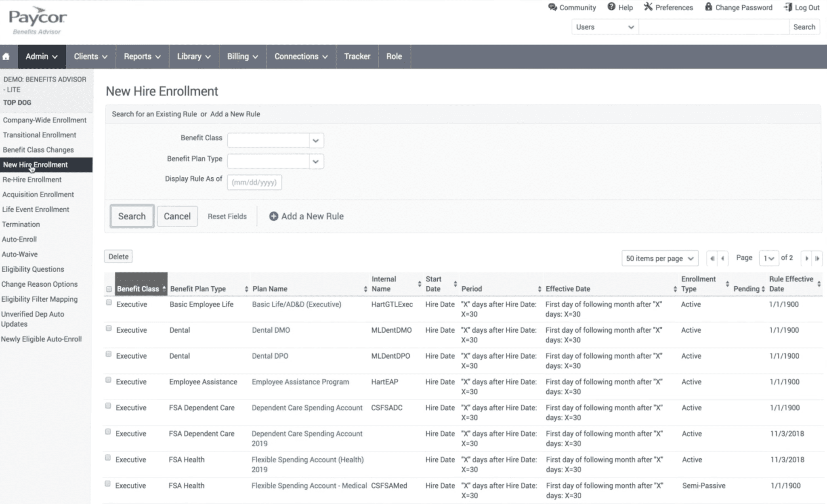
Task: Check the checkbox on the Dental DMO row
Action: [108, 328]
